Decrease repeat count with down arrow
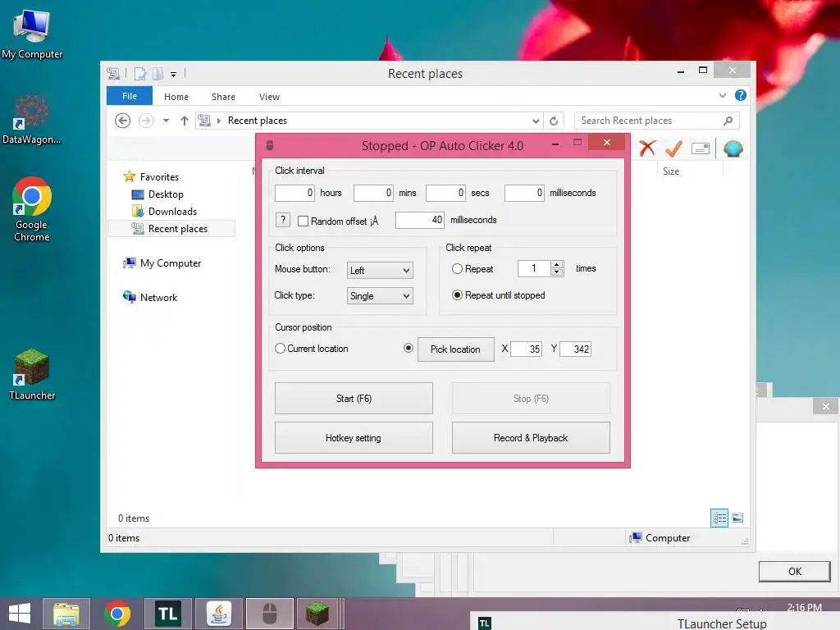The image size is (840, 630). point(557,272)
